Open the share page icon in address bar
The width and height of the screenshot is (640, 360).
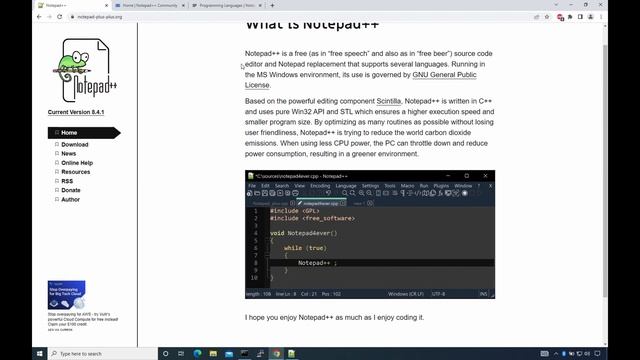[536, 17]
